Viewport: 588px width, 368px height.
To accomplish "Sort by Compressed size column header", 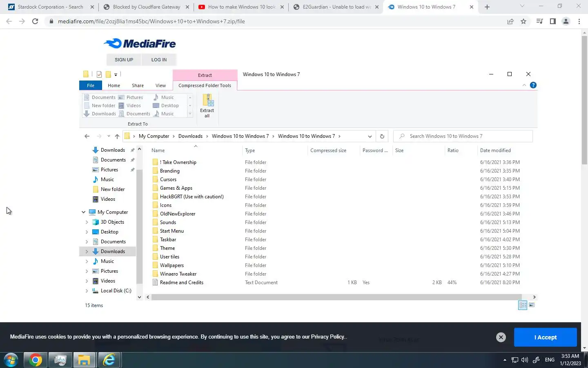I will [333, 150].
